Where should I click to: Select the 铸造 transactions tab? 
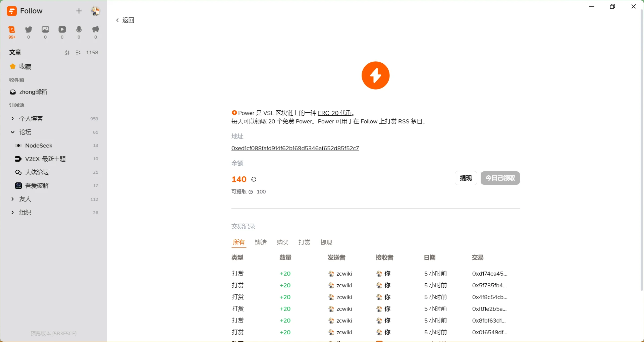tap(261, 242)
